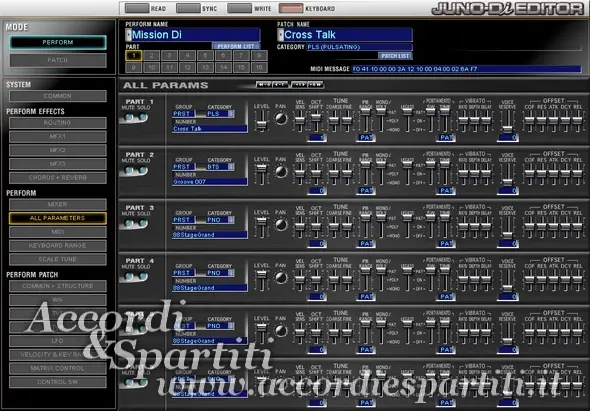Jump forward eight parts with double-arrow button

315,85
